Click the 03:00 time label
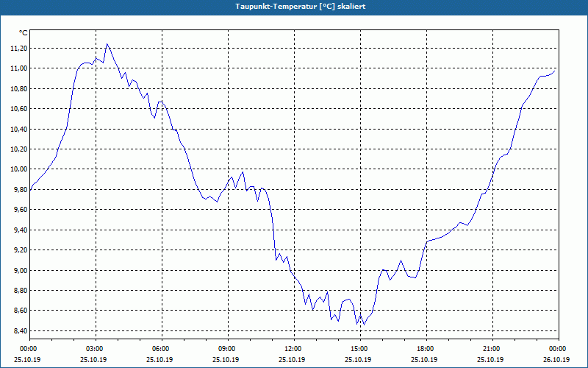 point(96,349)
